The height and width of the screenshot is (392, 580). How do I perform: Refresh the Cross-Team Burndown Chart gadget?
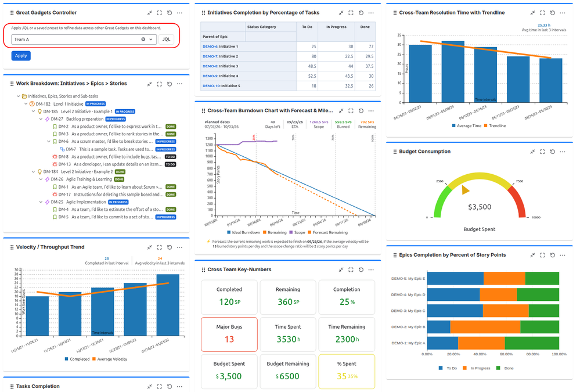coord(361,111)
